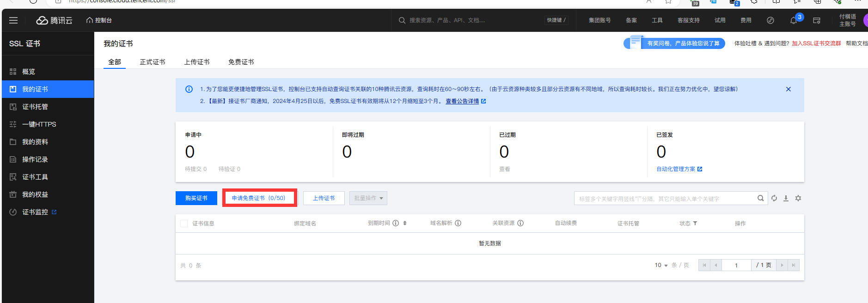The height and width of the screenshot is (303, 868).
Task: Switch to the 正式证书 tab
Action: tap(153, 62)
